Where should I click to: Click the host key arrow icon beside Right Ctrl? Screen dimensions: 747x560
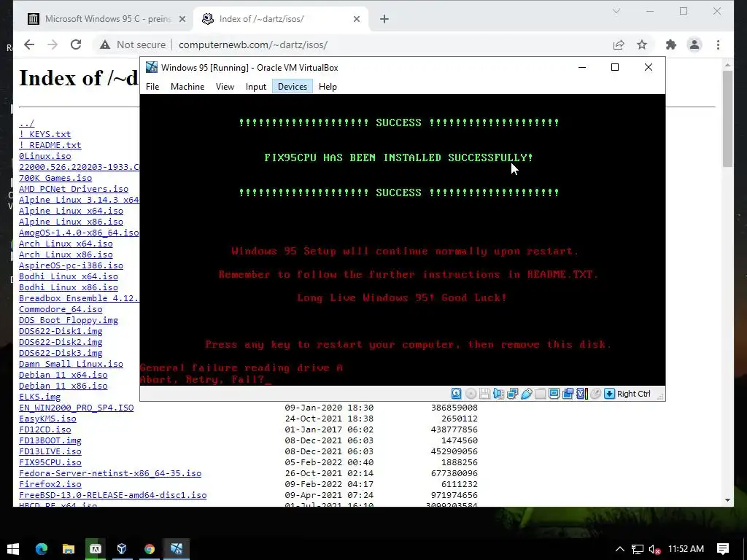coord(609,393)
